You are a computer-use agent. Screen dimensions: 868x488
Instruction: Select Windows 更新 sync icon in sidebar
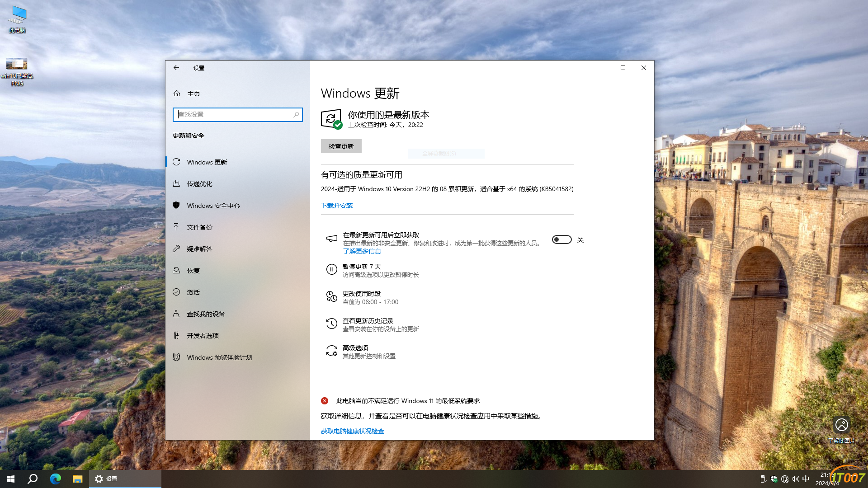[x=176, y=162]
